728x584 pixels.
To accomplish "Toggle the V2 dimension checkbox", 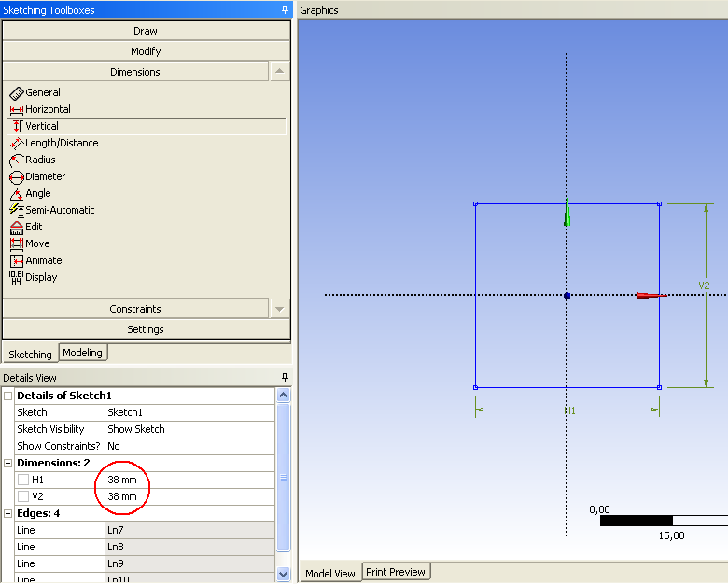I will (x=23, y=496).
